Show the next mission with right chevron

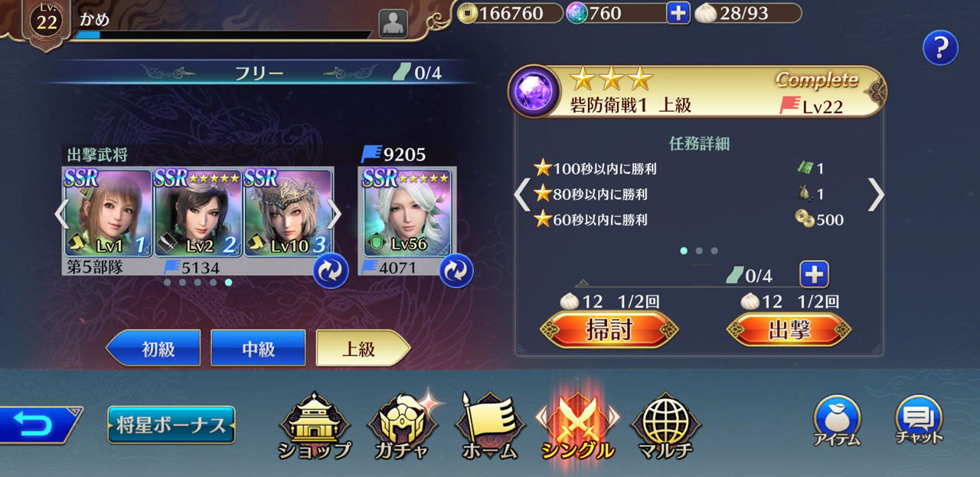click(876, 194)
